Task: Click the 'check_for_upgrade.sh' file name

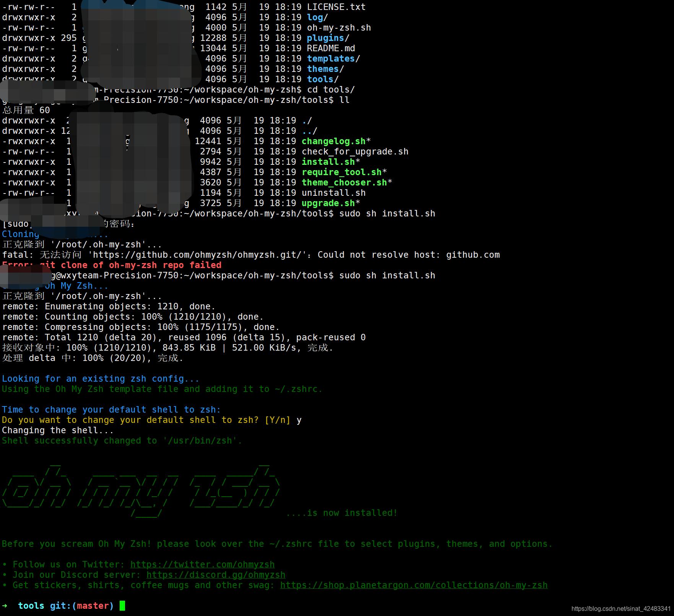Action: coord(355,151)
